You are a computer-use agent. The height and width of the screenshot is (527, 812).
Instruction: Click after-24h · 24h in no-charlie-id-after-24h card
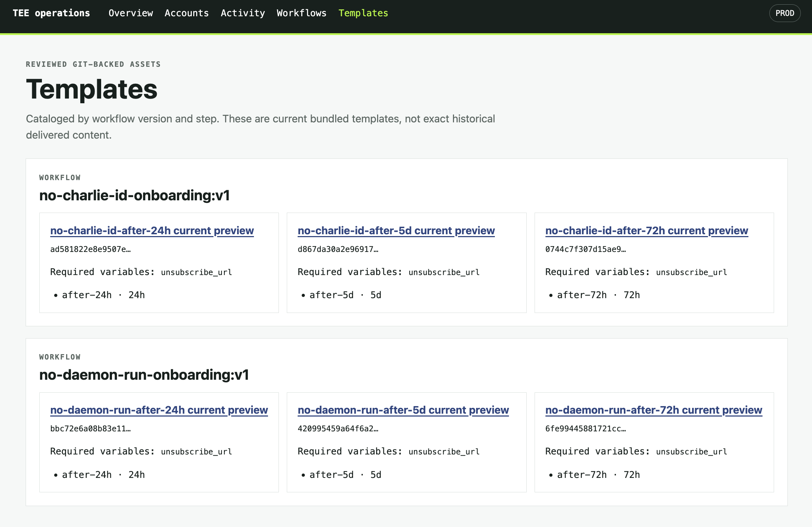click(x=103, y=295)
